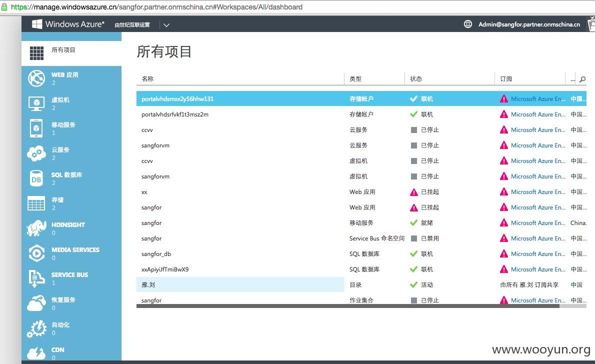Click the subscription warning icon on sangfor_db row
Image resolution: width=595 pixels, height=364 pixels.
504,253
